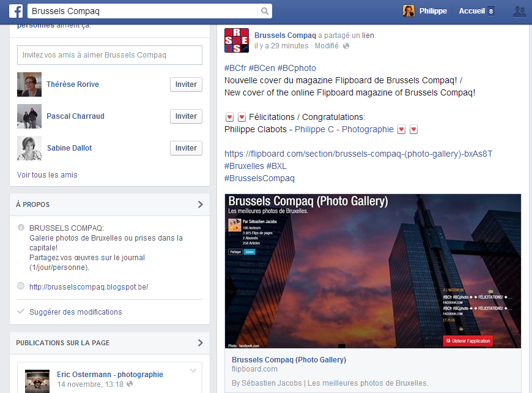Open Thérèse Rorive's profile link
Screen dimensions: 532x393
73,84
